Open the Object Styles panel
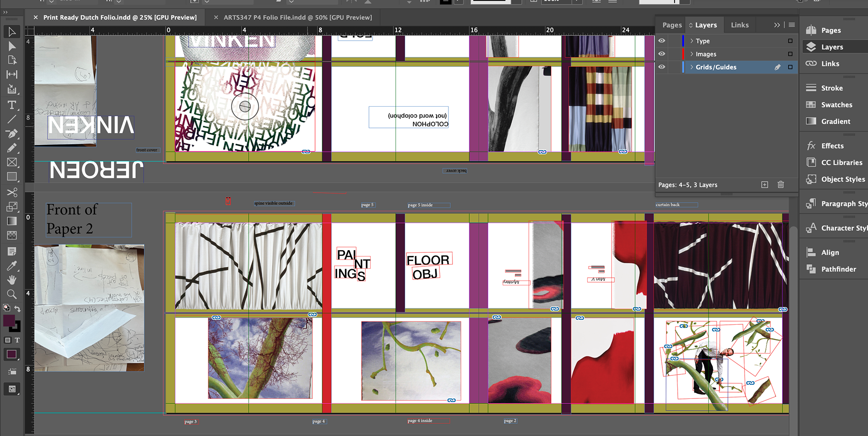868x436 pixels. tap(843, 180)
